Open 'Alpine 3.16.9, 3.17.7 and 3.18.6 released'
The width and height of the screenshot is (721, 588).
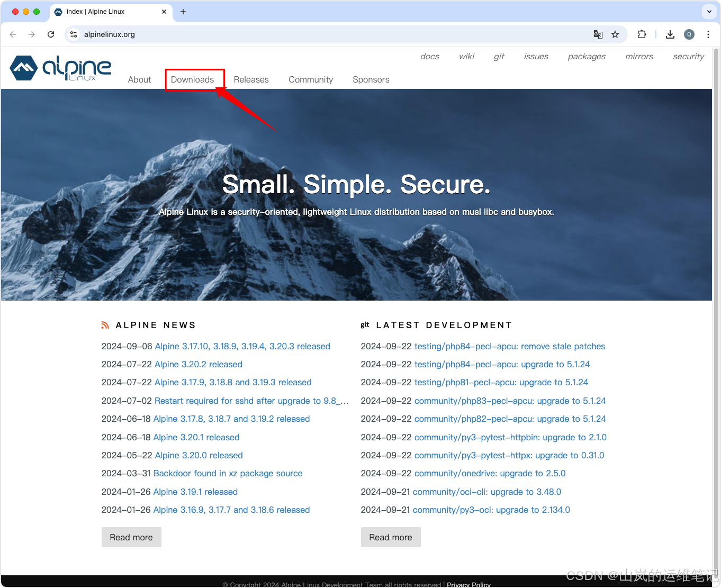(231, 510)
